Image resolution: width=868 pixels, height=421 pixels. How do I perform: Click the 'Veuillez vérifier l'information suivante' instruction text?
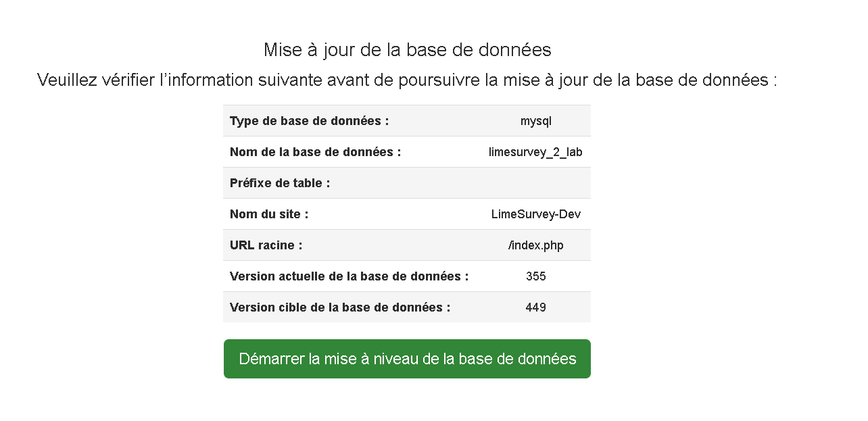pos(407,80)
